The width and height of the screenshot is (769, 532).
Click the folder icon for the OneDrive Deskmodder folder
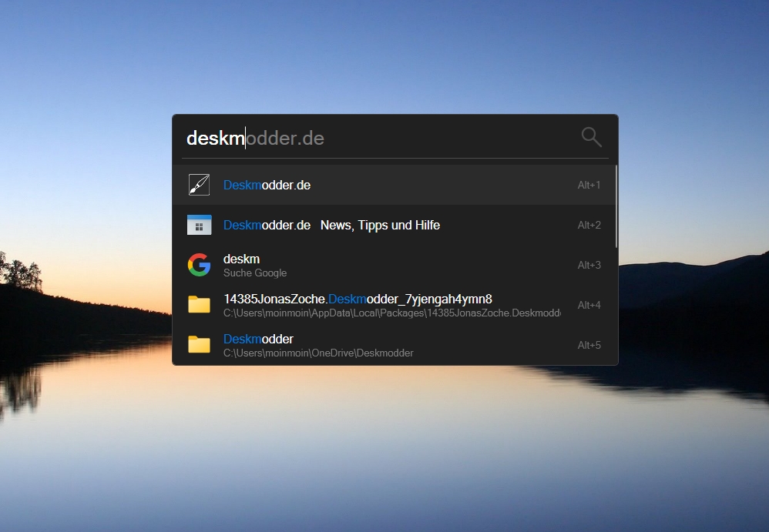199,345
